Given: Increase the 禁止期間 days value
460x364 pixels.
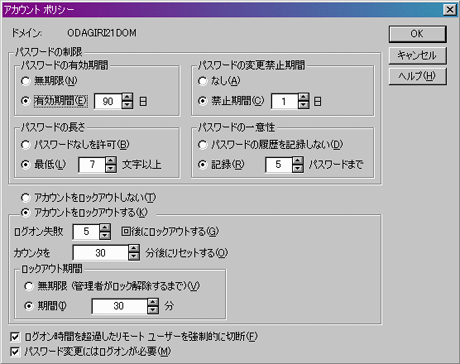Looking at the screenshot, I should (304, 97).
